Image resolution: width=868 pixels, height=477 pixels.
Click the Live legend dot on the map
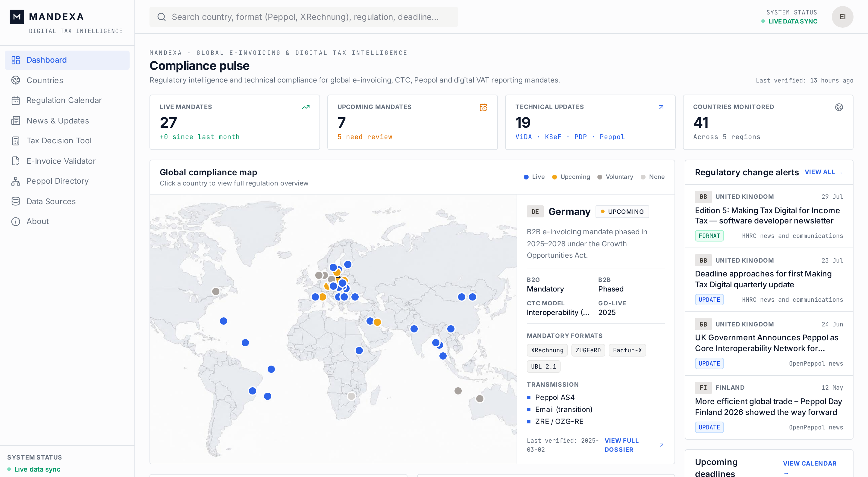click(x=526, y=177)
